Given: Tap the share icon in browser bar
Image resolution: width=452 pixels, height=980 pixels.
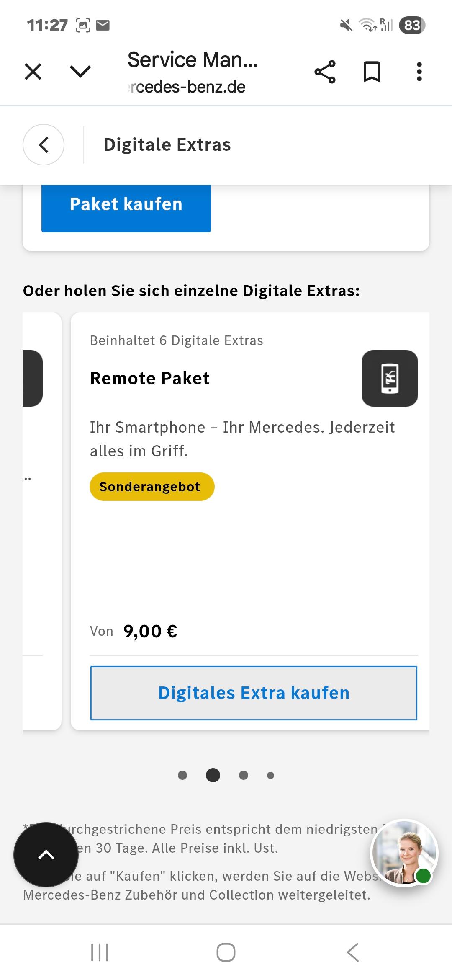Looking at the screenshot, I should coord(325,72).
